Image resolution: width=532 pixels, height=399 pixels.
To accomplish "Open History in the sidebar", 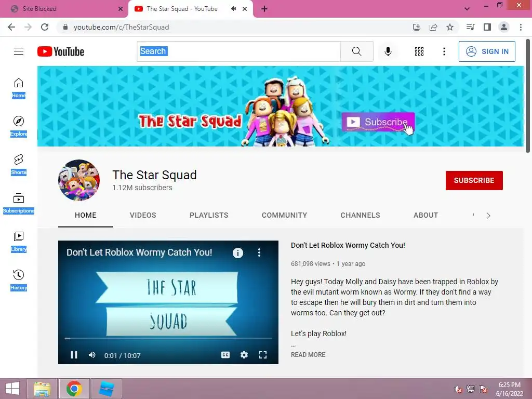I will tap(19, 280).
